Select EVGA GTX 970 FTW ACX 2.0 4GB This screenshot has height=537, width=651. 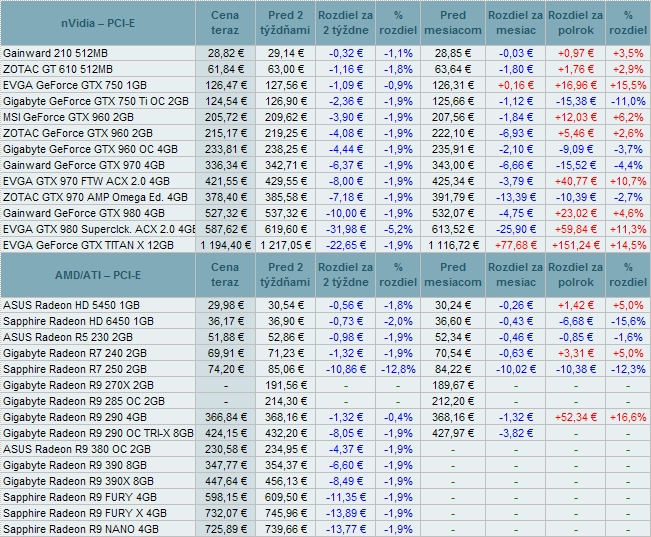tap(86, 181)
